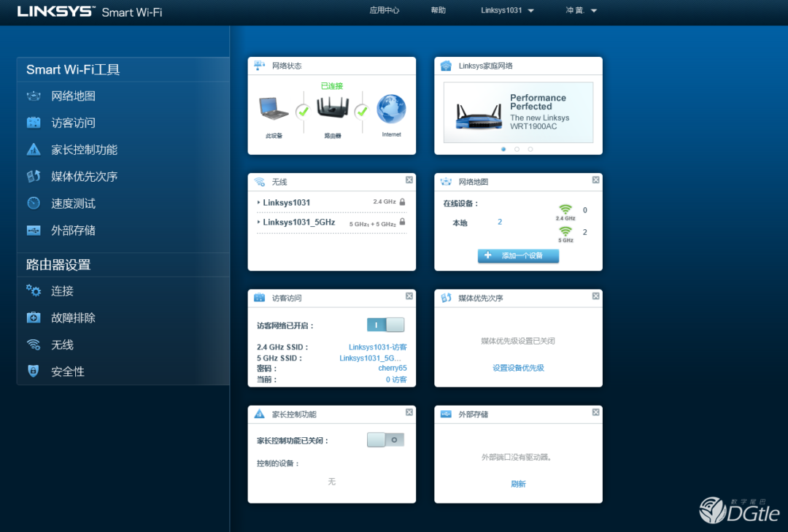Click the Linksys1031-访客 SSID link
788x532 pixels.
pos(378,347)
